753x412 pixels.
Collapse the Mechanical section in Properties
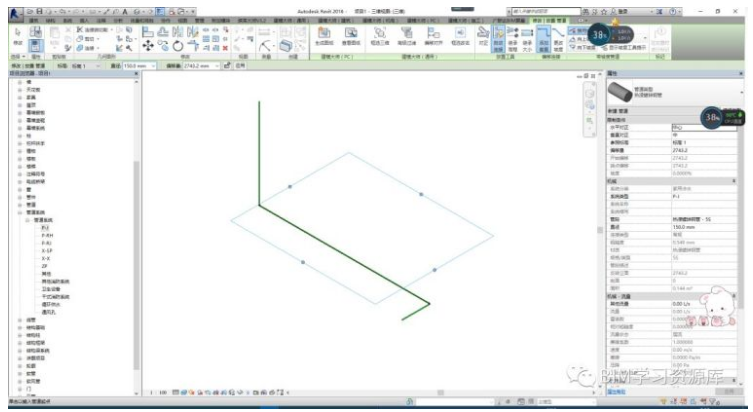coord(734,181)
